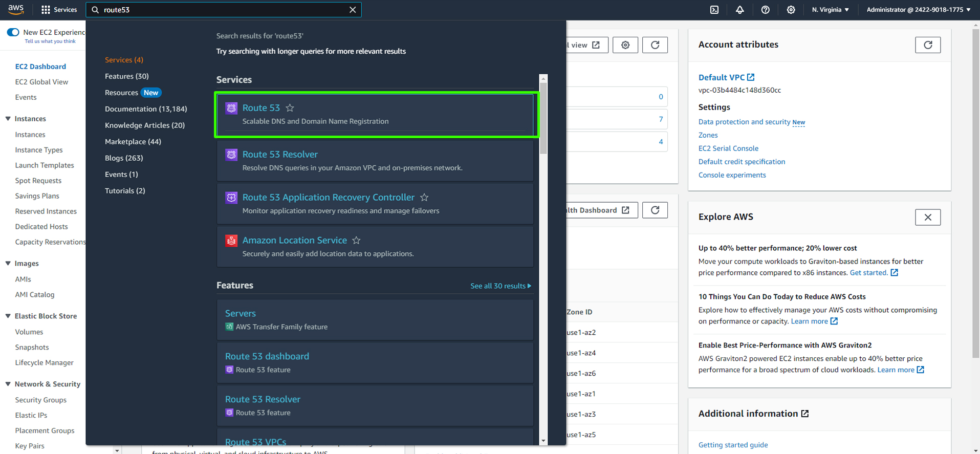Viewport: 980px width, 454px height.
Task: Close the Explore AWS panel
Action: (928, 218)
